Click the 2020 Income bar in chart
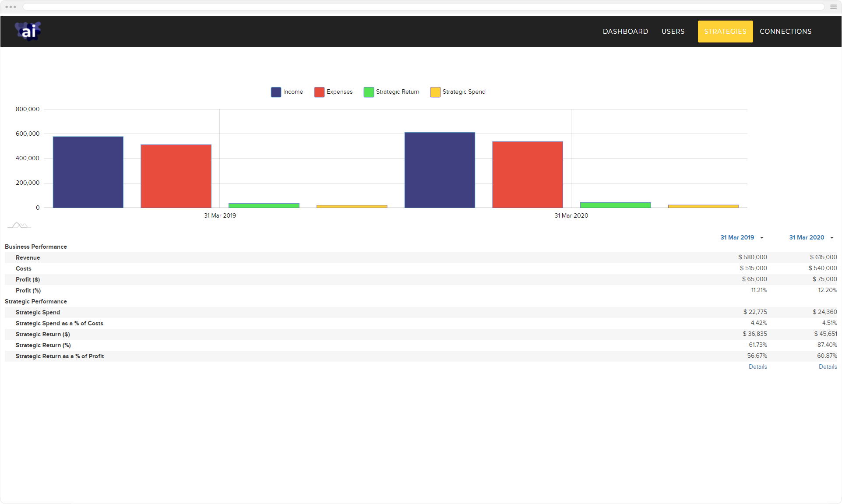The width and height of the screenshot is (842, 504). (x=440, y=170)
